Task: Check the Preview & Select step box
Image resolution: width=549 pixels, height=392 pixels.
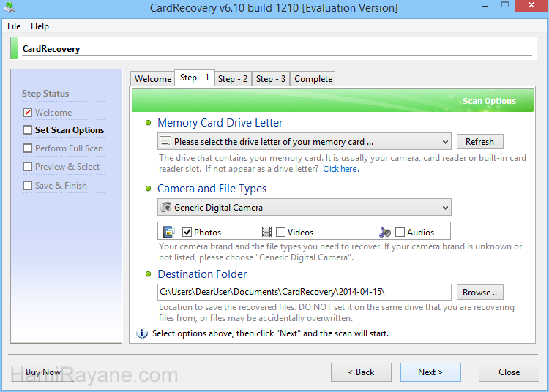Action: pos(27,167)
